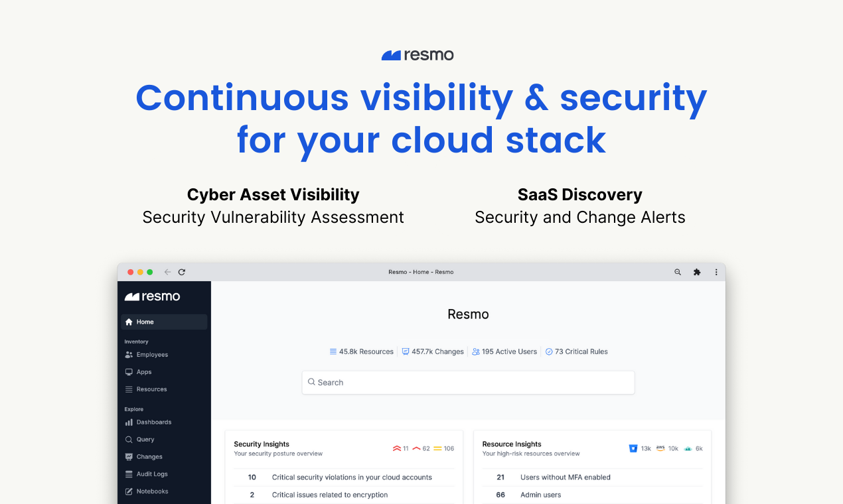843x504 pixels.
Task: Click the Resmo logo in sidebar
Action: (153, 296)
